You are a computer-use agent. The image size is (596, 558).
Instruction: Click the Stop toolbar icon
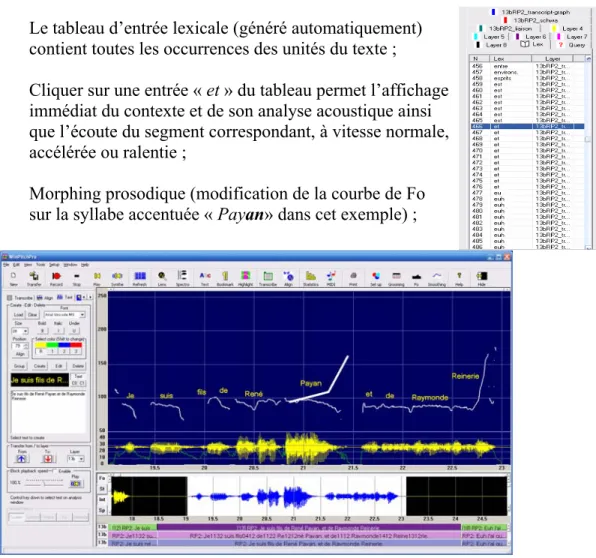(77, 278)
